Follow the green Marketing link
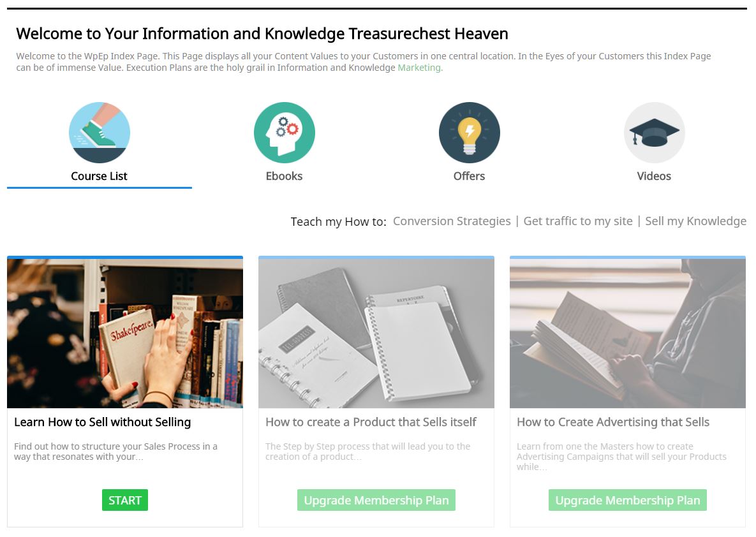Screen dimensions: 756x537 pyautogui.click(x=419, y=68)
